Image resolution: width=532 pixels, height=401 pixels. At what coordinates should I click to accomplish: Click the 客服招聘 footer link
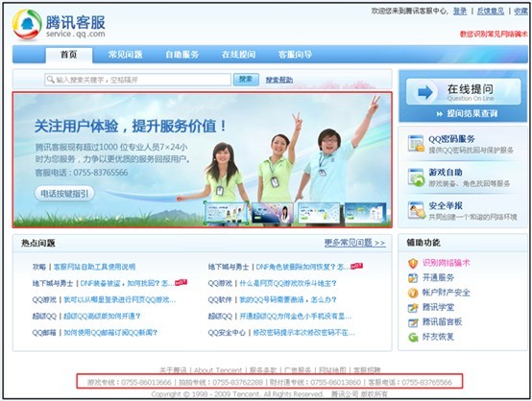click(367, 370)
